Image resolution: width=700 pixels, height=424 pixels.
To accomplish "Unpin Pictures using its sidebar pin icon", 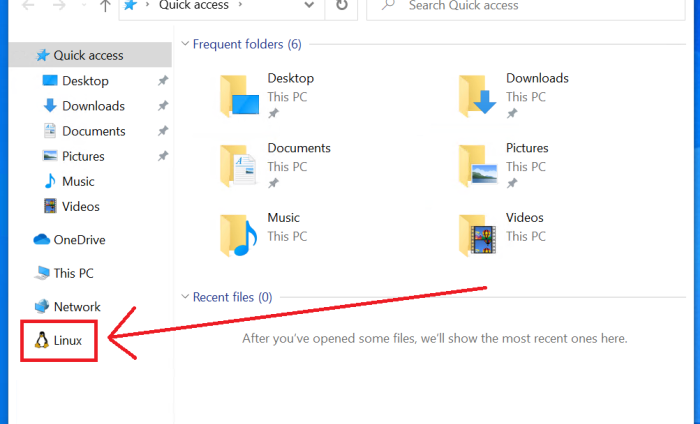I will click(163, 156).
